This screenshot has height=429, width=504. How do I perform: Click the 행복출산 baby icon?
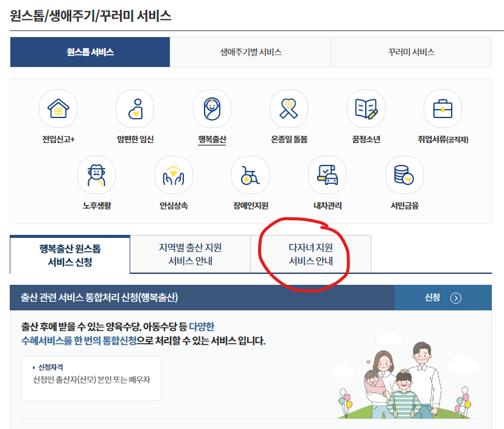(x=211, y=108)
